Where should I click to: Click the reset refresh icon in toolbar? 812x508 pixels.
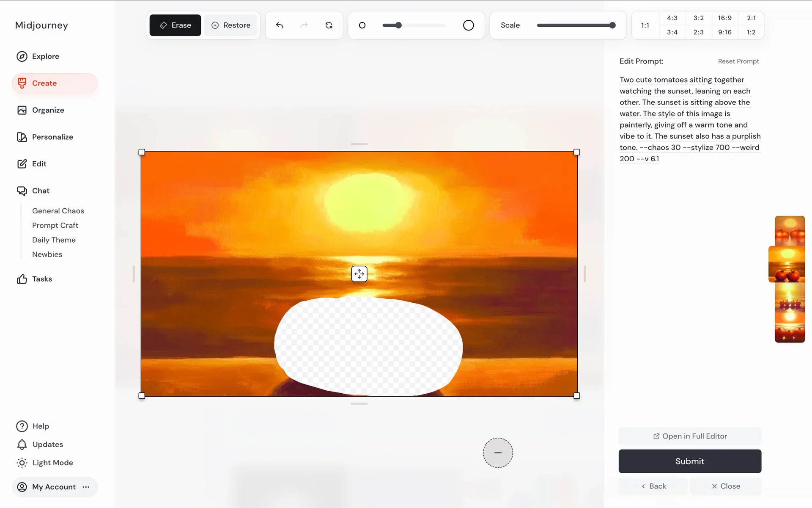(x=329, y=25)
